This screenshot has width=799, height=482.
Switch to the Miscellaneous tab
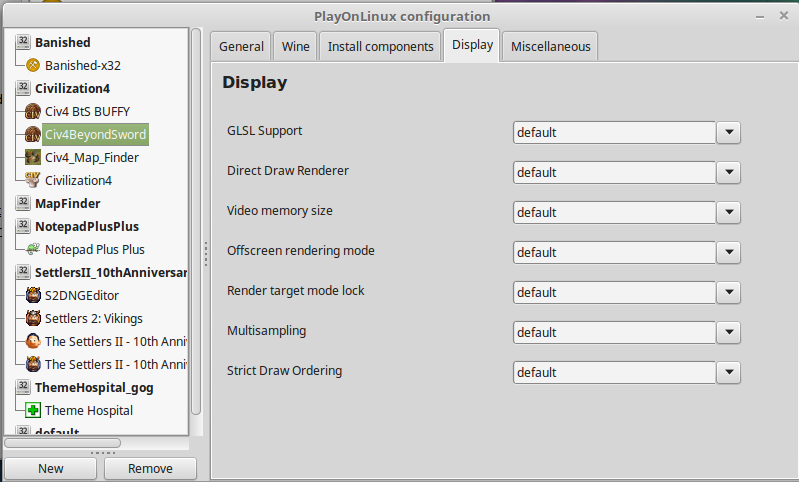tap(550, 46)
